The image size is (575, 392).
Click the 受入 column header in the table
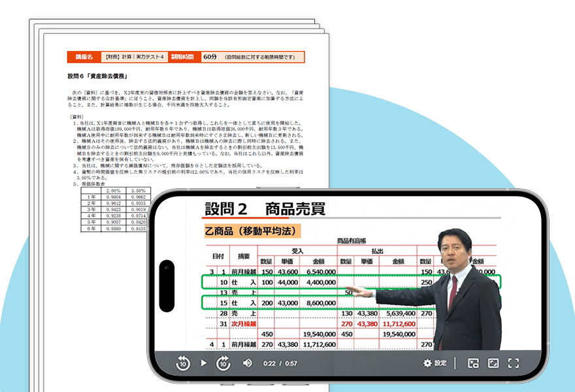[297, 250]
